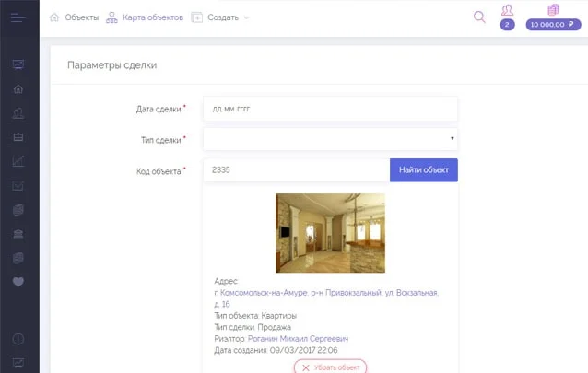Open the chart analytics icon in the sidebar

[x=18, y=161]
